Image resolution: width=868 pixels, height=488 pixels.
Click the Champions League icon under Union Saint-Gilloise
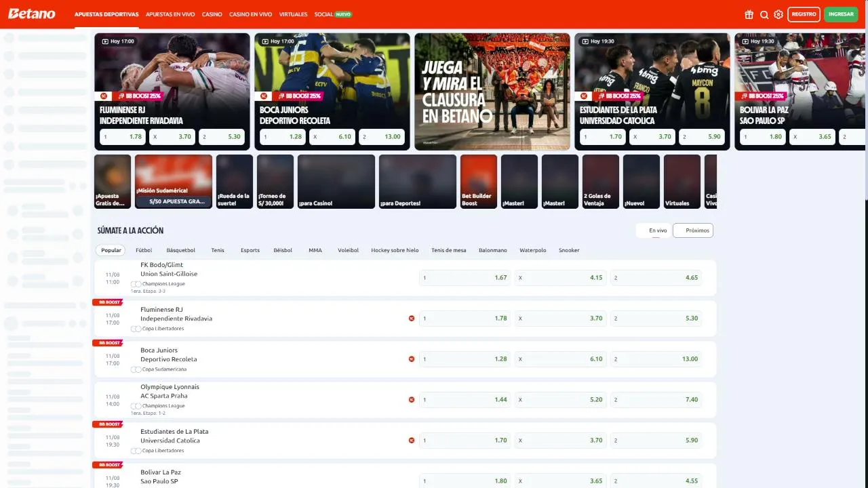[x=136, y=284]
